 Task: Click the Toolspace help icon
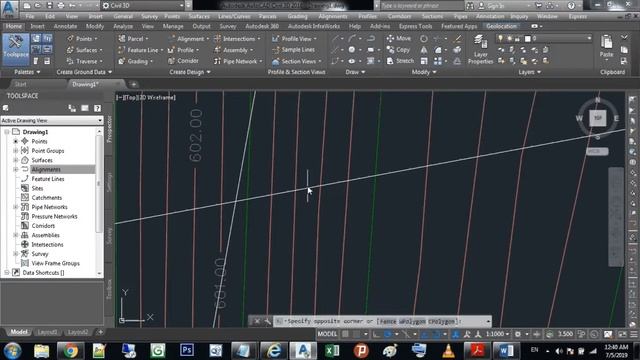(x=97, y=108)
